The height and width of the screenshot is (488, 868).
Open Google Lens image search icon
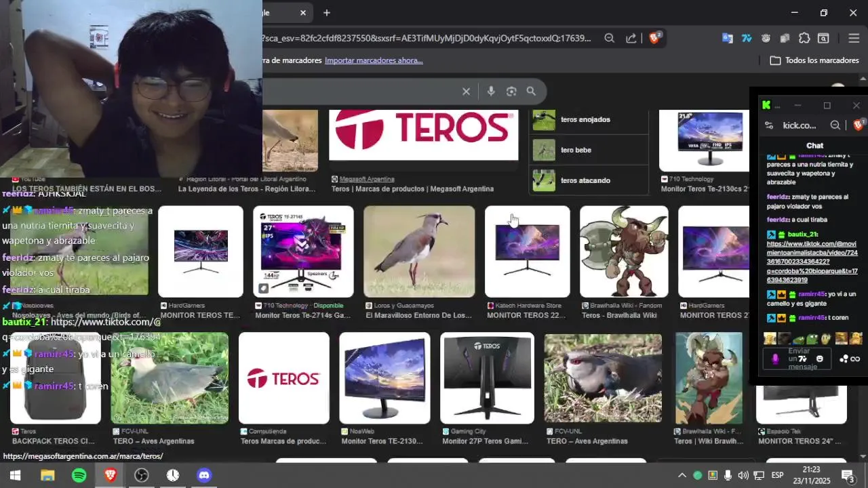coord(511,91)
